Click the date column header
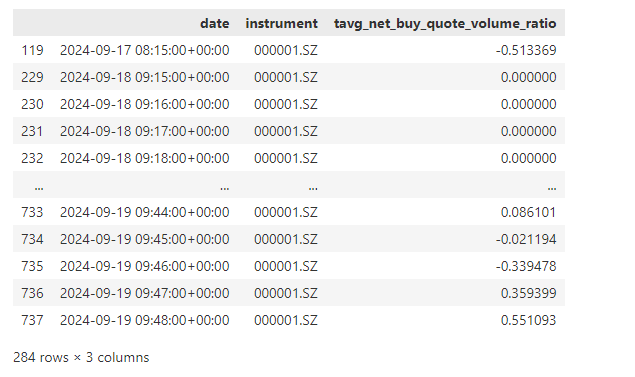The image size is (635, 377). pos(215,23)
